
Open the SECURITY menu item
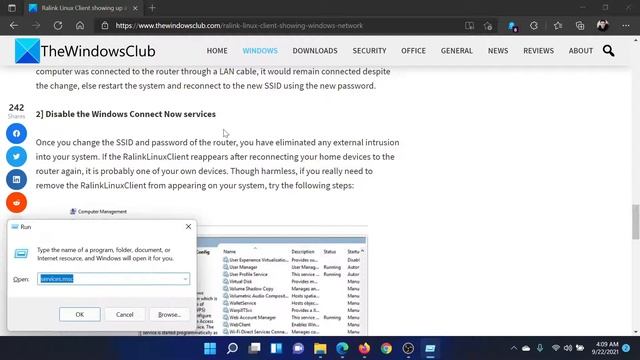click(369, 51)
